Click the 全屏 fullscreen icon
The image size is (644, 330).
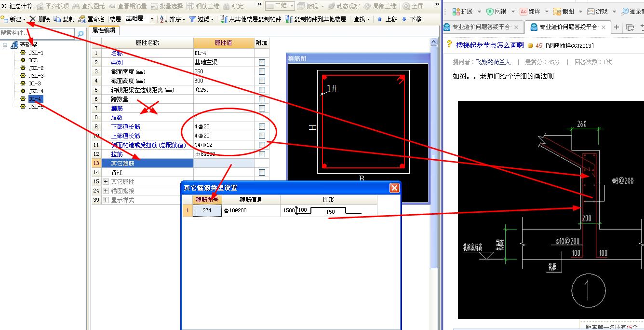click(x=406, y=6)
